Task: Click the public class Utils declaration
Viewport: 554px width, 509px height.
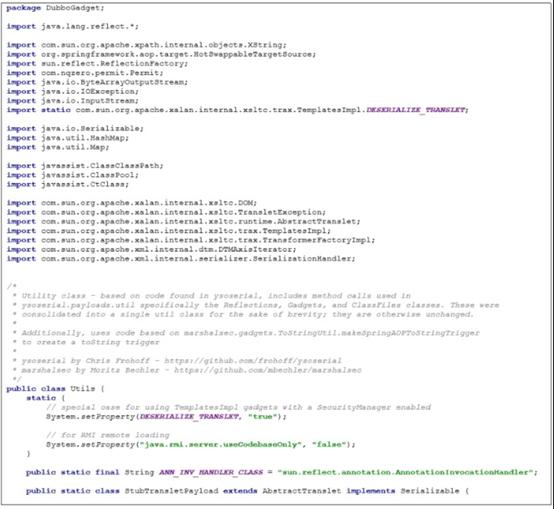Action: coord(55,389)
